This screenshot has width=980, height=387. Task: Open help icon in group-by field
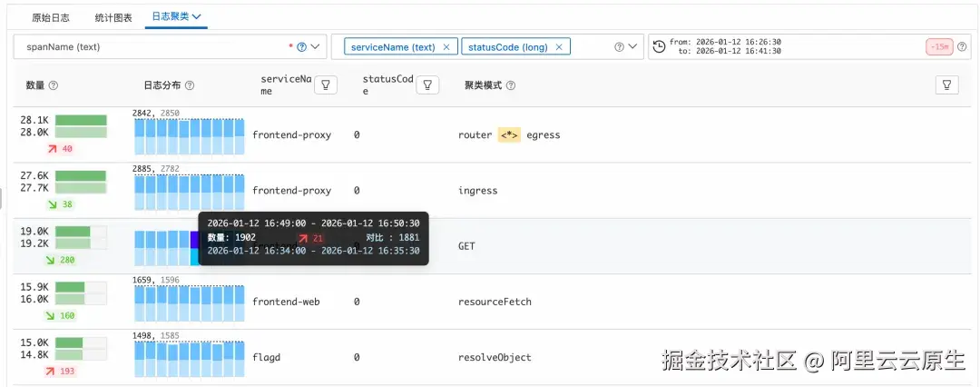(x=620, y=47)
